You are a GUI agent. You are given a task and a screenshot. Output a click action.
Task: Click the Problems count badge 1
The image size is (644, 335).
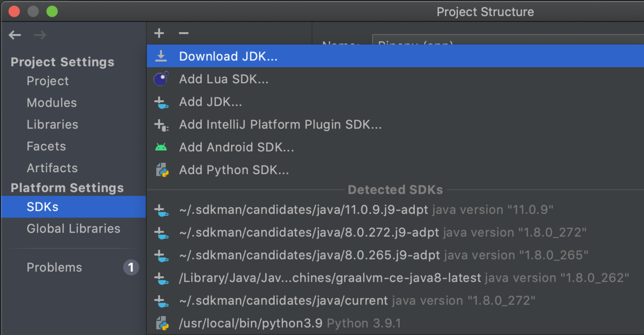click(131, 267)
